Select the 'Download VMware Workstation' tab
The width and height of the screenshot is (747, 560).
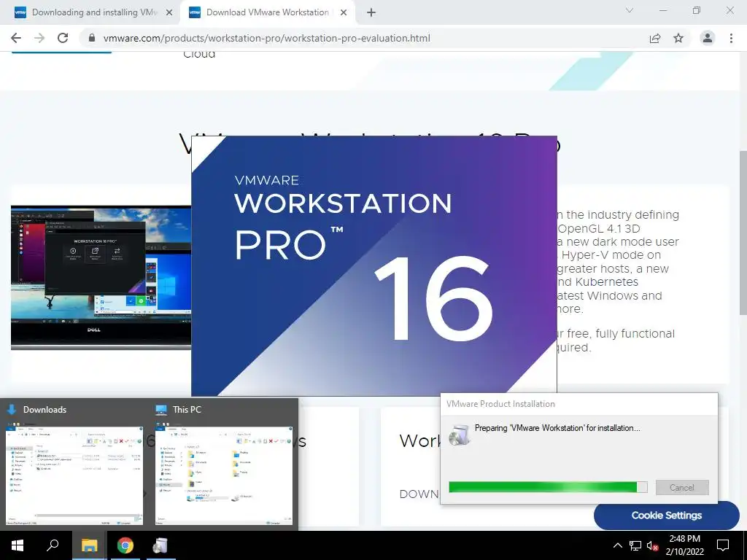coord(268,12)
